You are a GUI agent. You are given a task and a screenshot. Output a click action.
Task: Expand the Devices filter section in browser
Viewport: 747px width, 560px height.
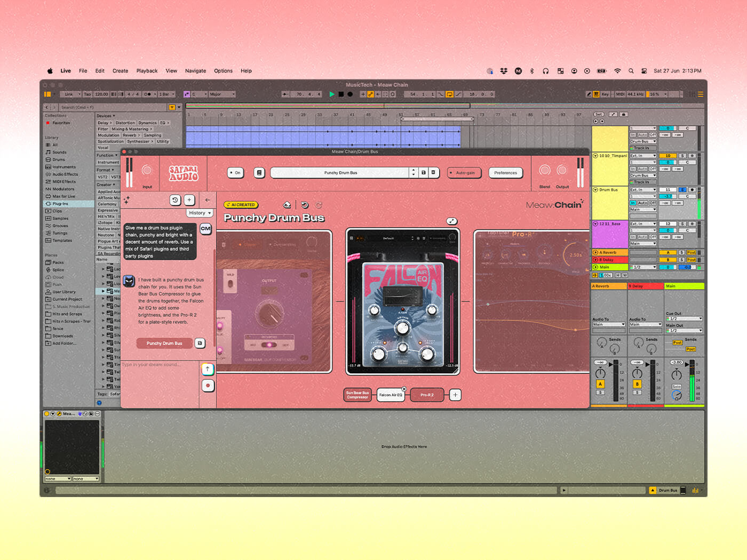pos(106,116)
